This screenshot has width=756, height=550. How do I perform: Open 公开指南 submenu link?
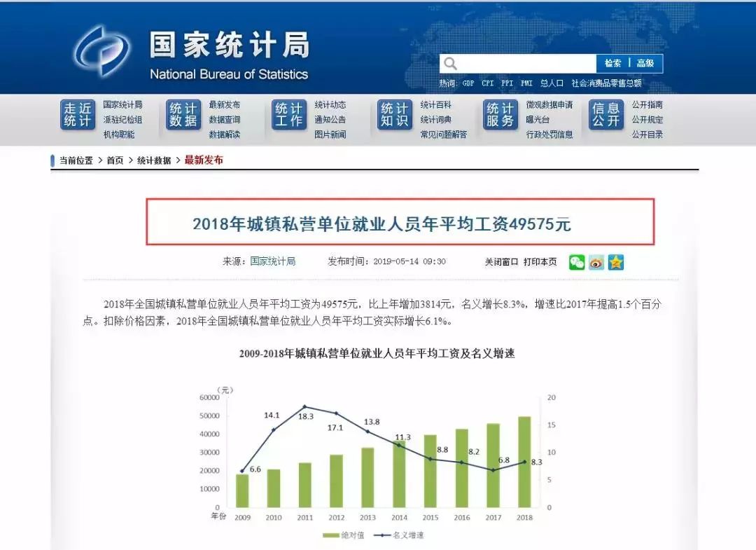[x=647, y=104]
